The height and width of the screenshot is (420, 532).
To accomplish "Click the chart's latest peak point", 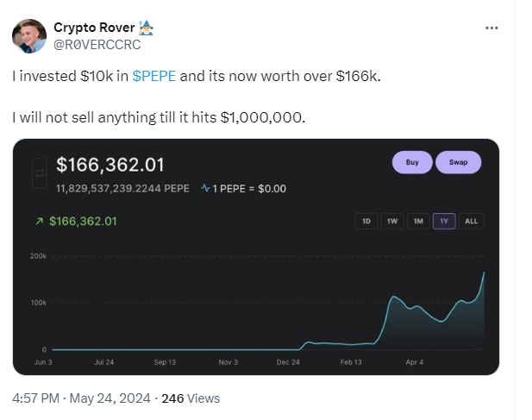I will 484,273.
